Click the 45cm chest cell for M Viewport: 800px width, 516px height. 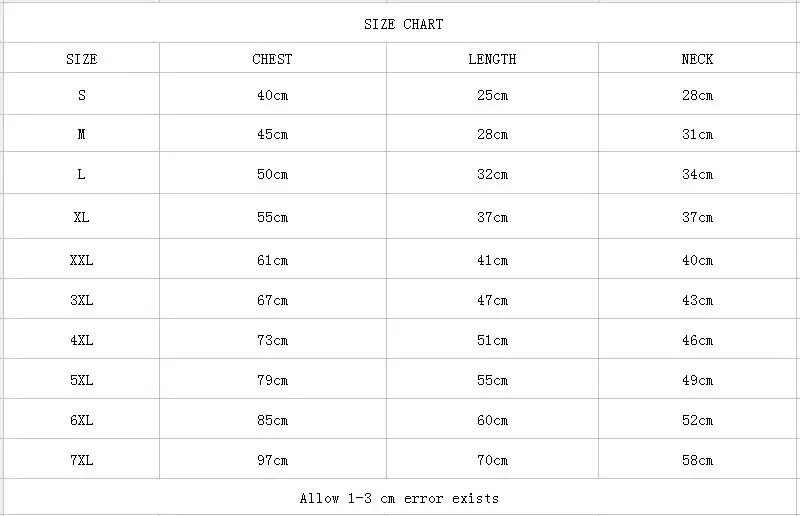coord(272,133)
